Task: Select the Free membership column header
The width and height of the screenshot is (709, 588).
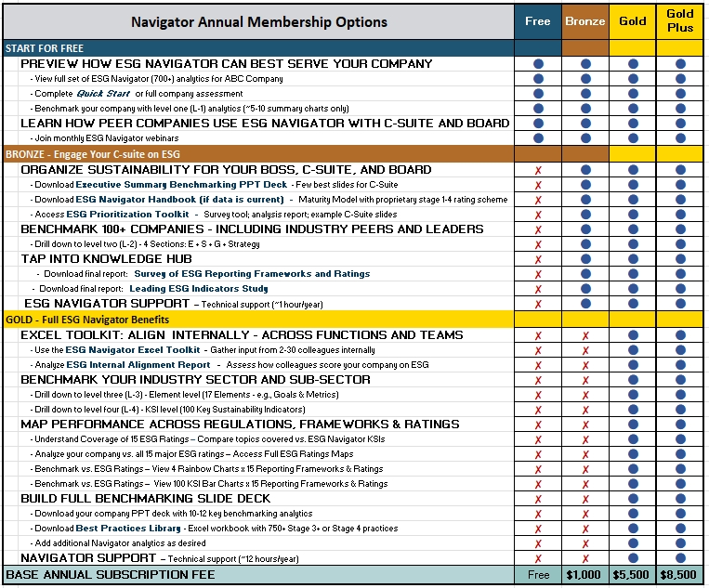Action: click(538, 21)
